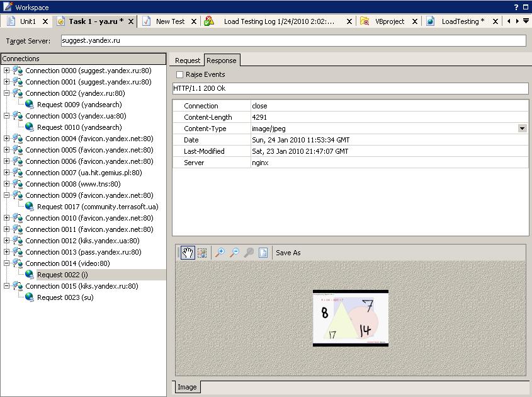
Task: Click the Load Testing Log tab icon
Action: (x=209, y=21)
